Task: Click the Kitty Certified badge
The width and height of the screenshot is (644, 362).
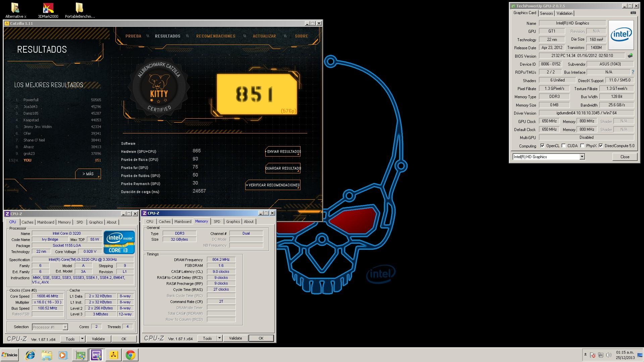Action: pyautogui.click(x=159, y=88)
